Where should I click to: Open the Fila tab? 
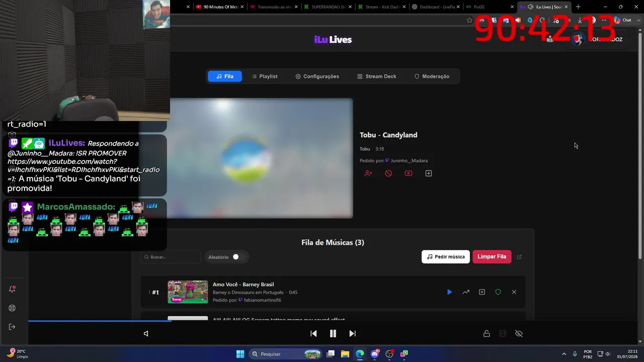[224, 76]
